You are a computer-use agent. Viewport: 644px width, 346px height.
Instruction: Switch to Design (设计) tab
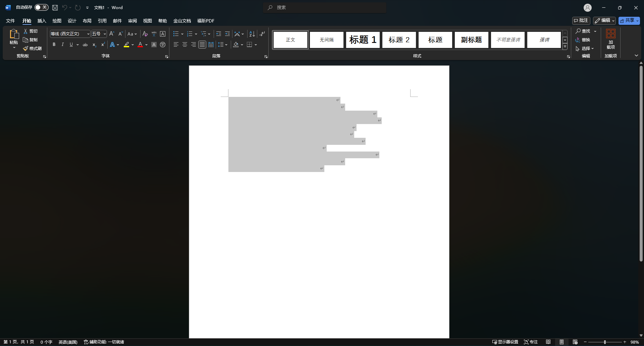72,21
